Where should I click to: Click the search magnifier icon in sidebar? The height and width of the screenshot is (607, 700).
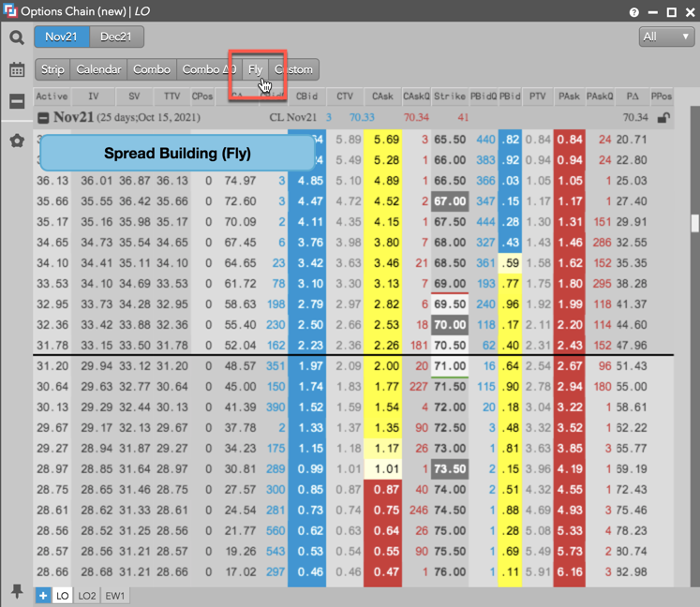17,37
